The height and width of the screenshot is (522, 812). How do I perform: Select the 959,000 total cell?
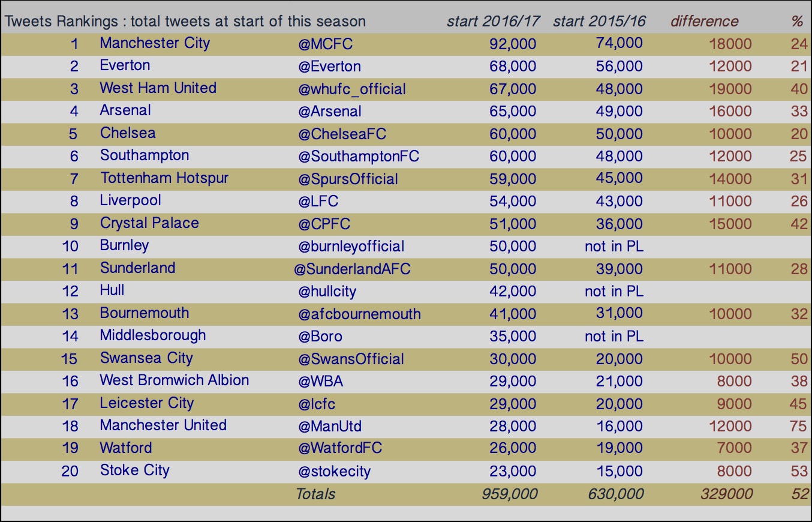510,494
